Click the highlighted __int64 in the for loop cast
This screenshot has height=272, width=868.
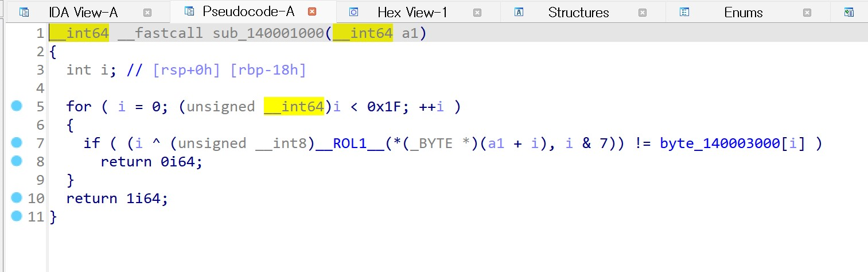pyautogui.click(x=294, y=106)
